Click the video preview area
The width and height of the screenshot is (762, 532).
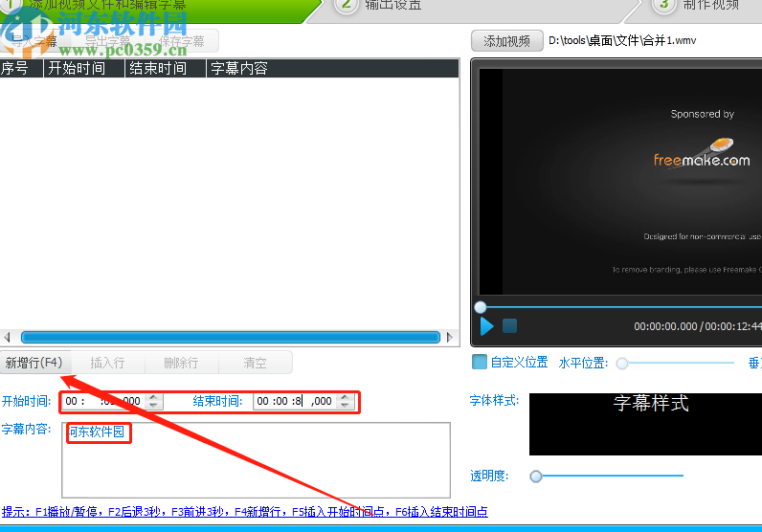(x=620, y=181)
